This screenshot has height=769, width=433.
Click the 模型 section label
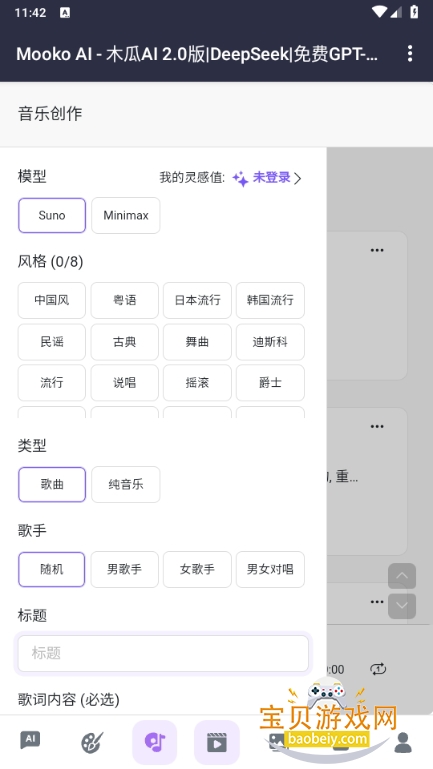32,176
